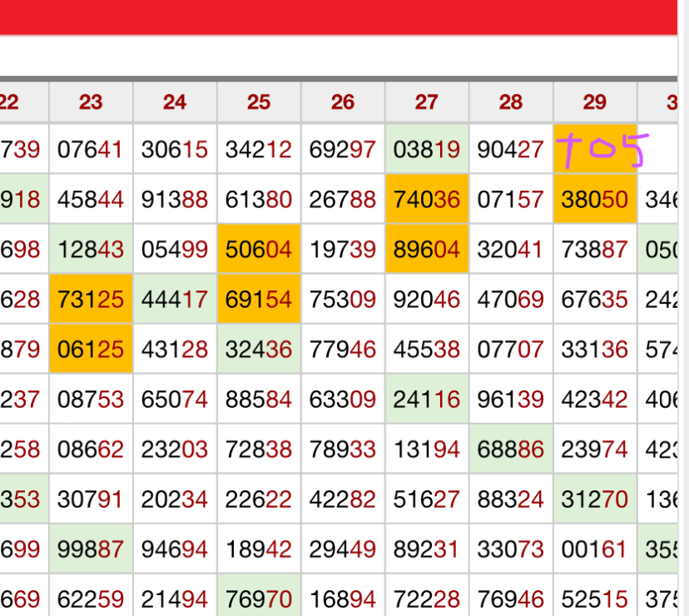Select column header 29

click(595, 102)
